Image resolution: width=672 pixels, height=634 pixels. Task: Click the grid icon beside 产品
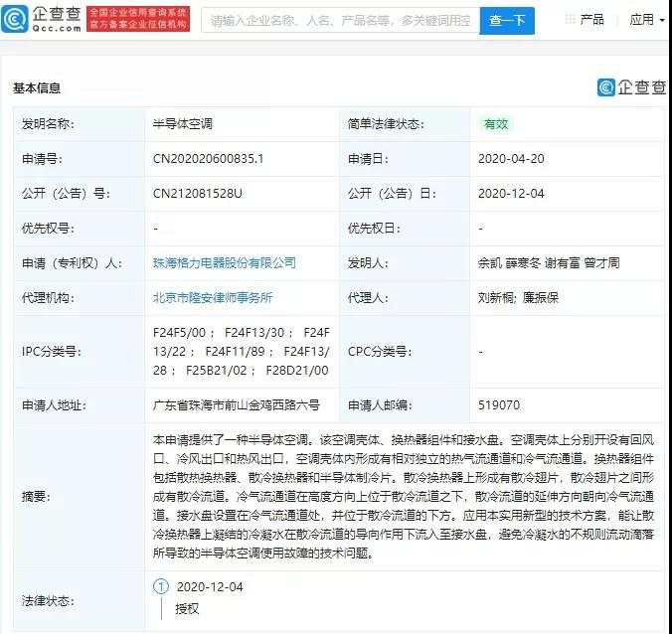570,19
